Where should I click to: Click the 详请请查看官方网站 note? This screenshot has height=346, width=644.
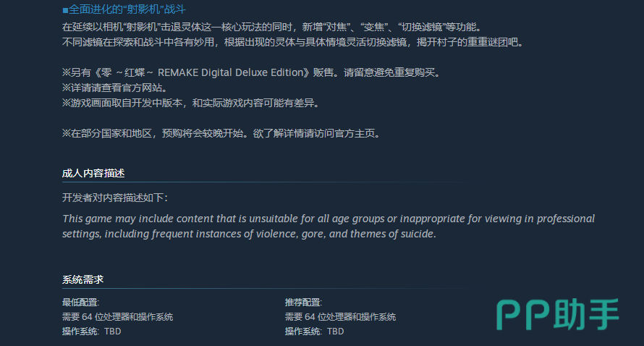click(115, 88)
